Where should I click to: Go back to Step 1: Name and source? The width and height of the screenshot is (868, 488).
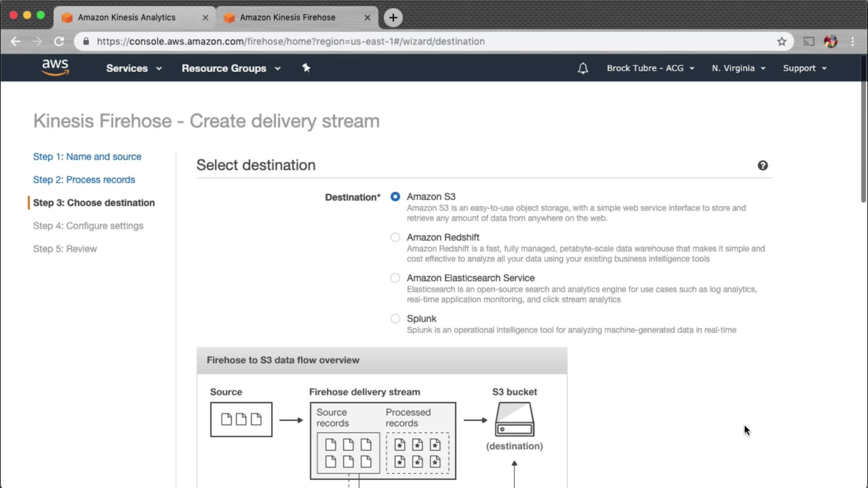pyautogui.click(x=87, y=157)
